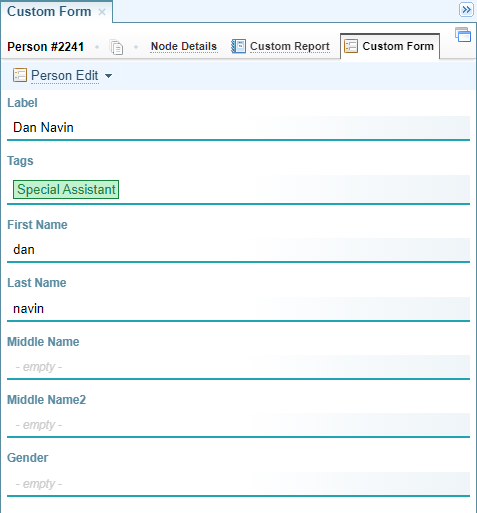Click the Custom Report notebook icon

(x=238, y=46)
